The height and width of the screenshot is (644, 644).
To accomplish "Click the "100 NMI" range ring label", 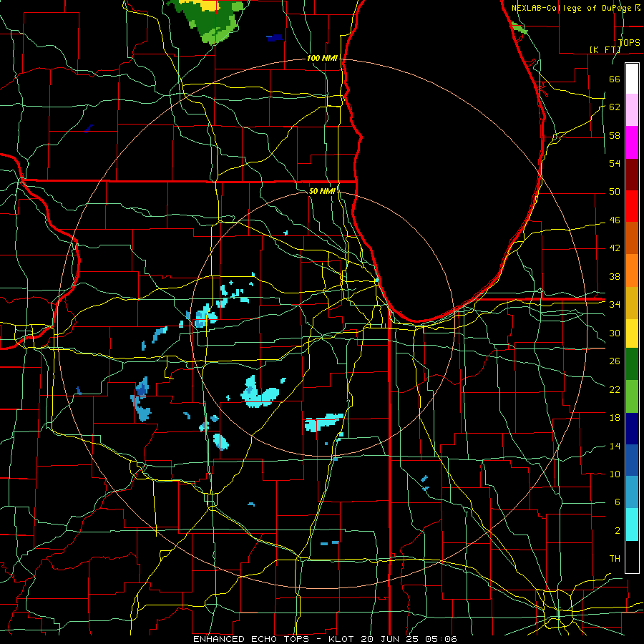I will tap(322, 58).
